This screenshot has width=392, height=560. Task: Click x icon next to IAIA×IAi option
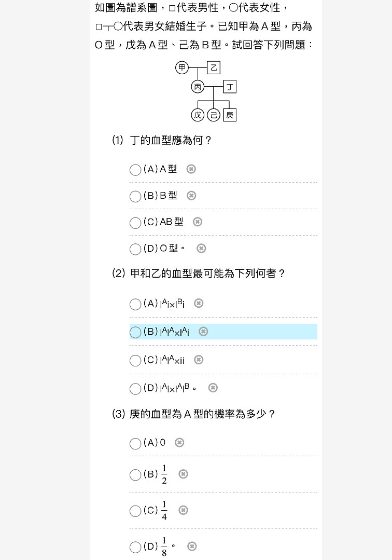[x=203, y=332]
